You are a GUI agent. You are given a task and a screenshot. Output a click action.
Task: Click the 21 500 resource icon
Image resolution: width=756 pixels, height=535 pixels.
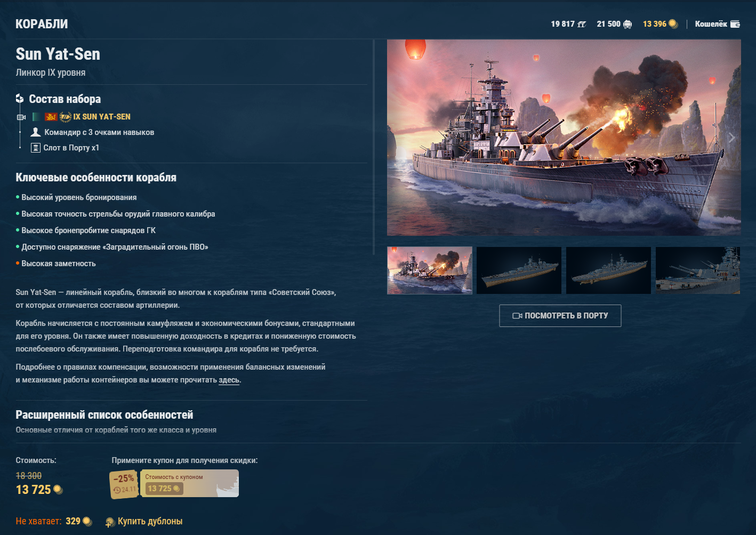point(628,24)
